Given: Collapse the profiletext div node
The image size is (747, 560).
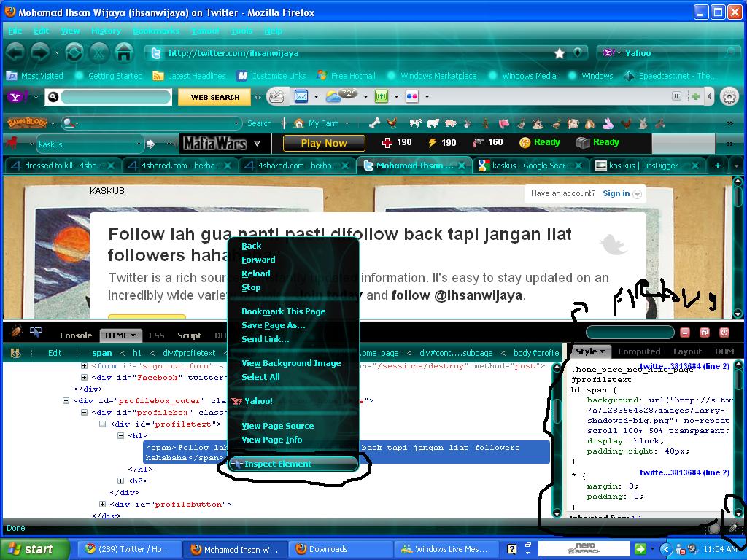Looking at the screenshot, I should click(102, 424).
